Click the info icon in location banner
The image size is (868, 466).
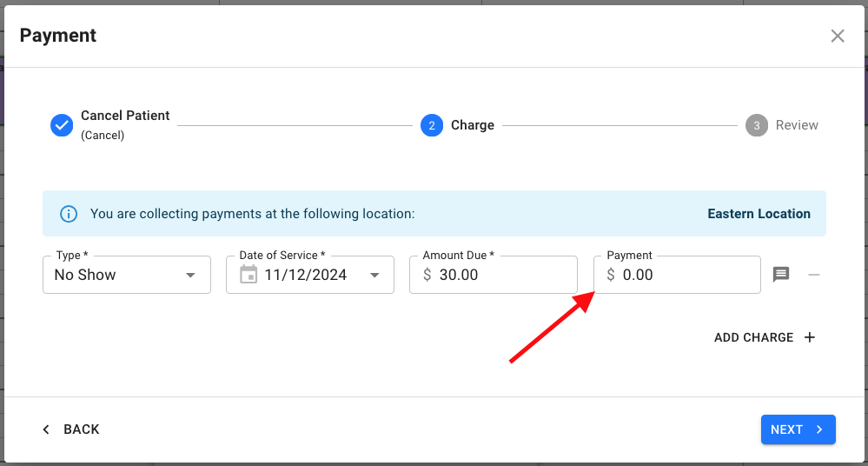coord(68,214)
